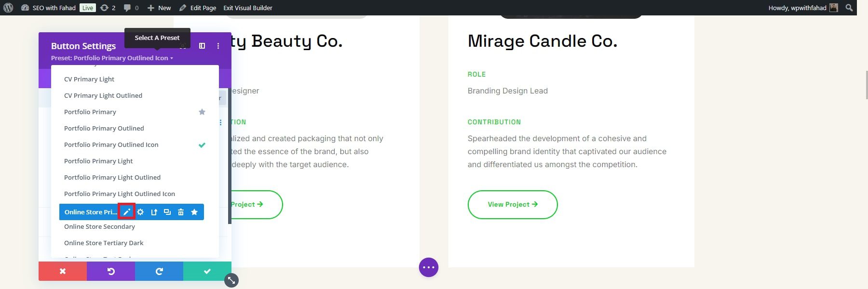Click the resize handle at the panel corner

tap(231, 280)
